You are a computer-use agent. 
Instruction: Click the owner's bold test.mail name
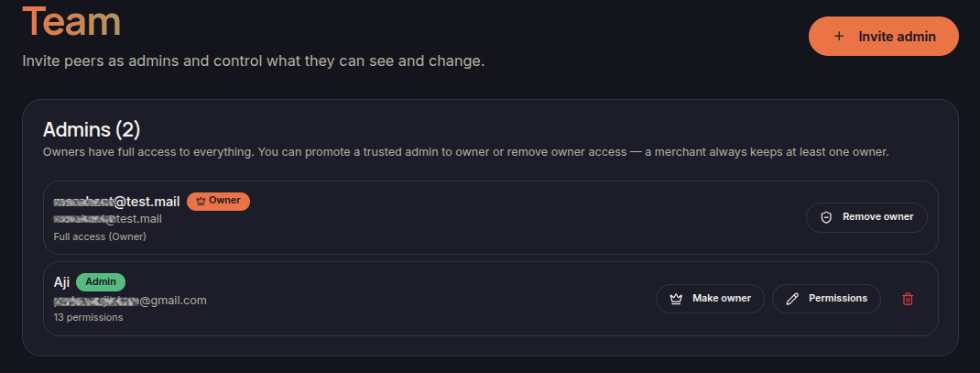pyautogui.click(x=117, y=202)
